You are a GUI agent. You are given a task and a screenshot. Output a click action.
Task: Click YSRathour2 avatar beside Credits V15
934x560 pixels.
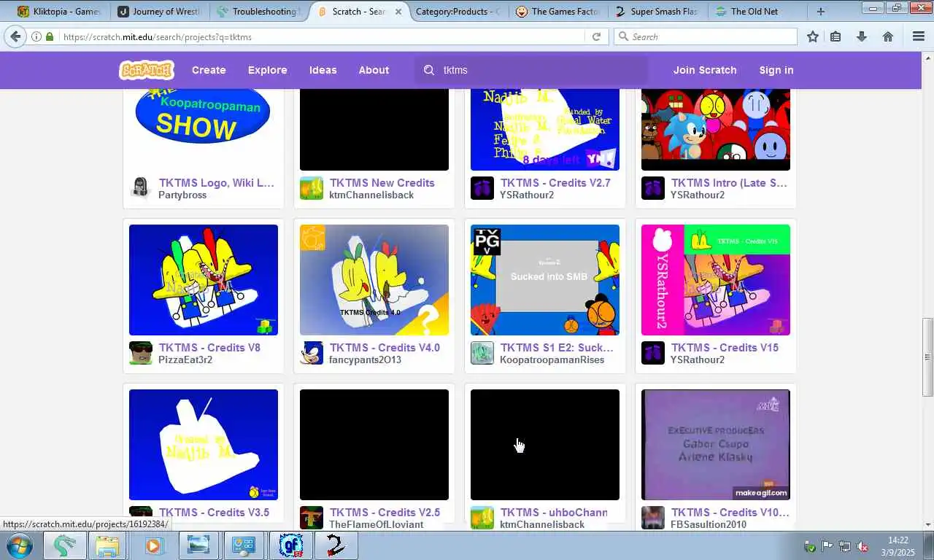[653, 353]
